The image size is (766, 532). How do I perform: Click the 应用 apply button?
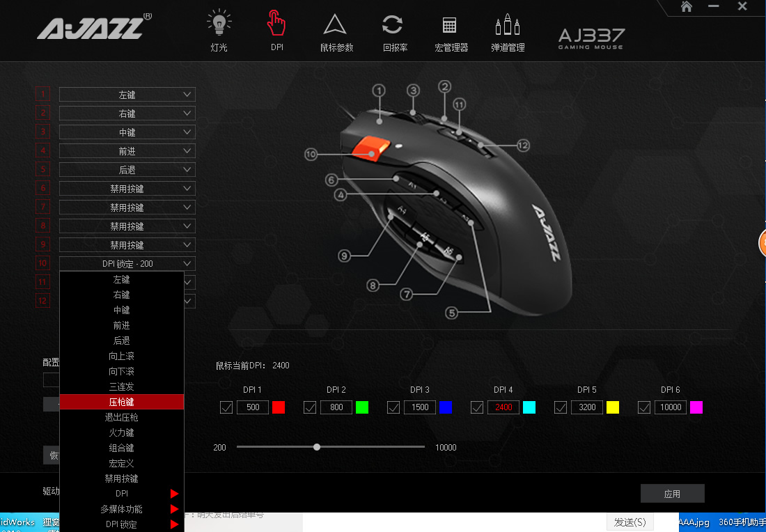(x=672, y=494)
